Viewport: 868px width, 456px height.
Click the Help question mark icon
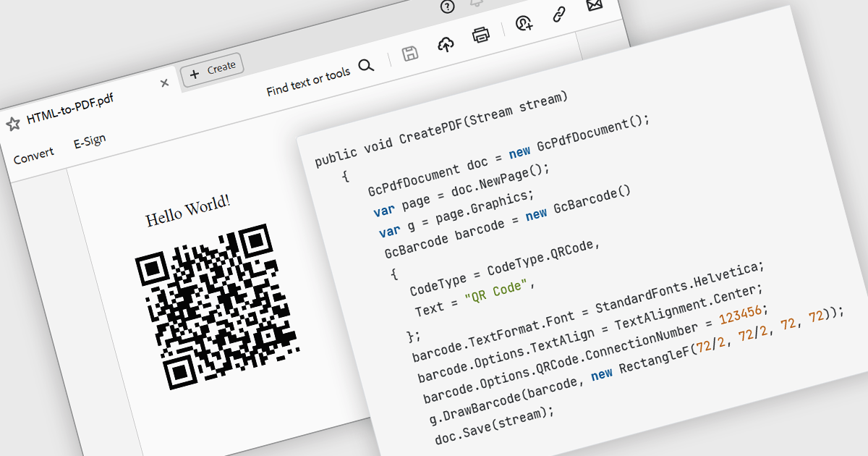(448, 7)
